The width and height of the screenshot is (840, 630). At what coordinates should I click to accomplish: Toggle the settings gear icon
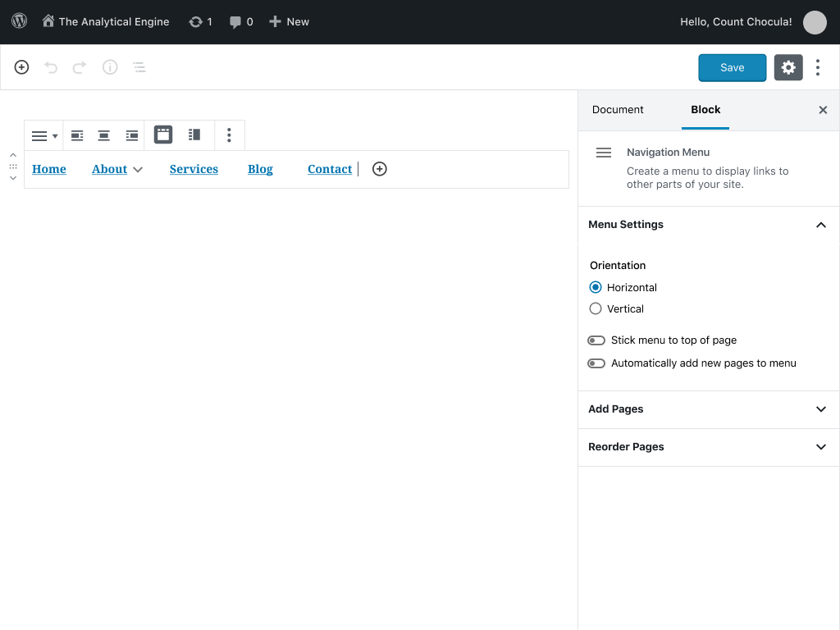(x=787, y=67)
